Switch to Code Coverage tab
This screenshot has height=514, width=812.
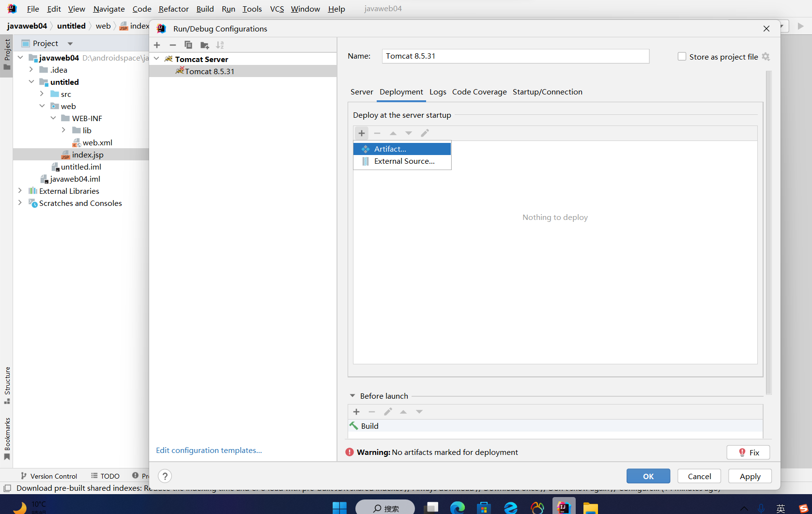(x=479, y=92)
